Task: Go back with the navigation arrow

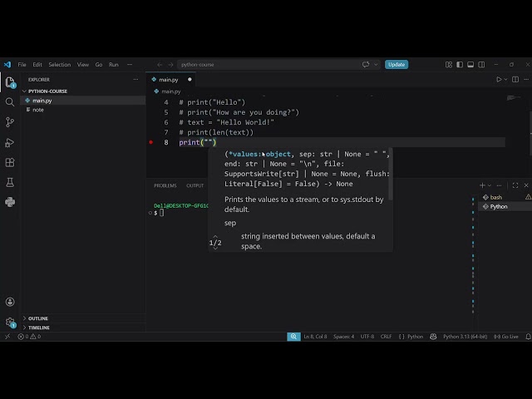Action: pos(160,65)
